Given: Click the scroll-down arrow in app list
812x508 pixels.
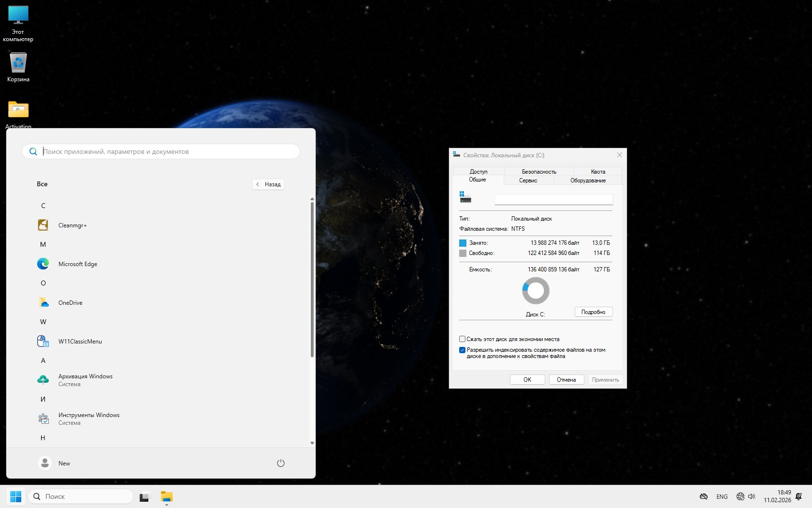Looking at the screenshot, I should point(312,443).
